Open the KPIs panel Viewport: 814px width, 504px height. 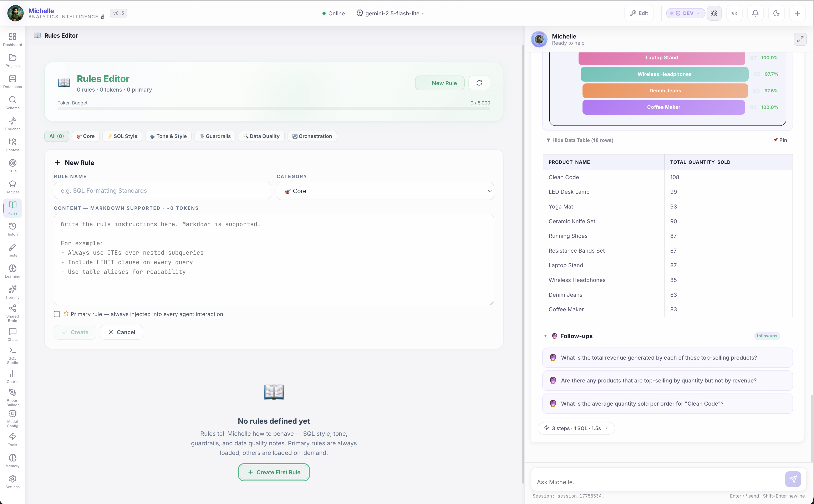[x=12, y=165]
